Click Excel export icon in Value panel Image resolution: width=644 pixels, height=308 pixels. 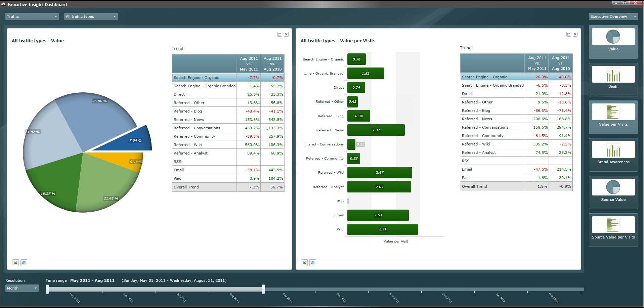(x=15, y=263)
